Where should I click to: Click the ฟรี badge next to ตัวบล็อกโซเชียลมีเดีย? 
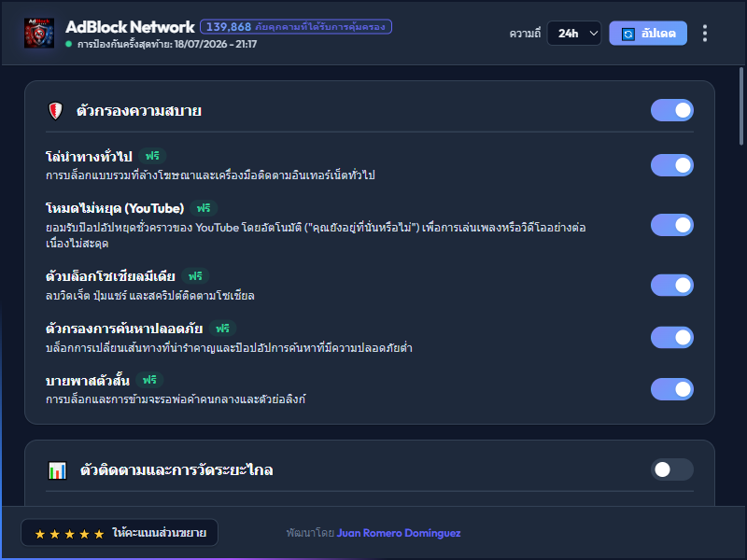(x=195, y=275)
